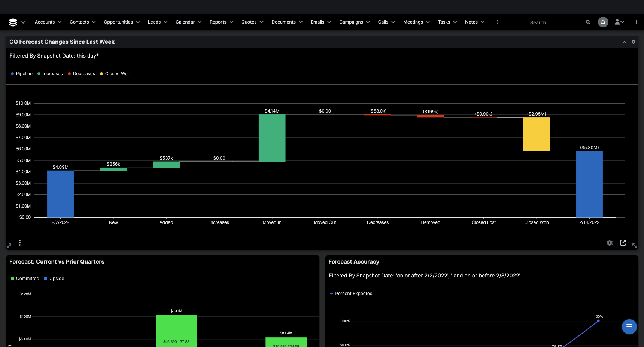Go to the Quotes module
The height and width of the screenshot is (347, 644).
pyautogui.click(x=249, y=22)
